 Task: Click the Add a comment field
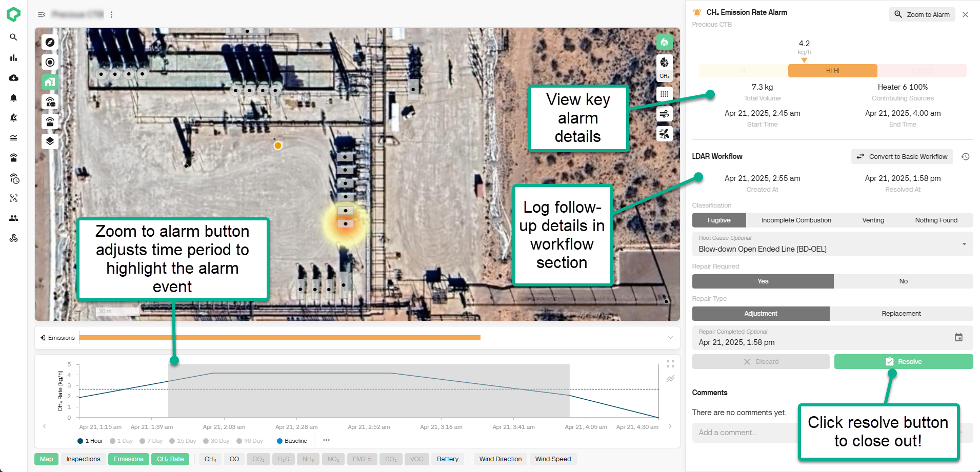744,433
